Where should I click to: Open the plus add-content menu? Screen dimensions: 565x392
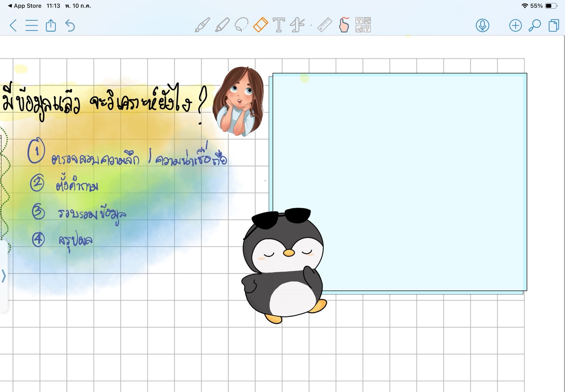515,26
